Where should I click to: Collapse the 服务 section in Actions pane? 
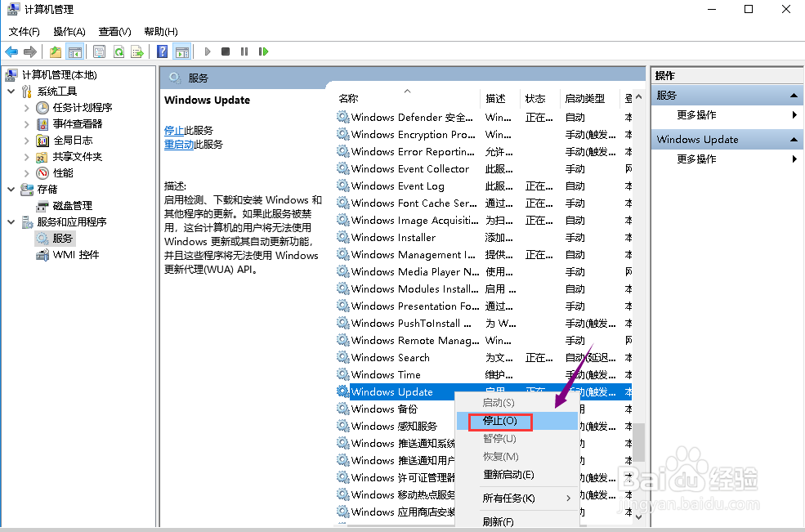tap(794, 96)
